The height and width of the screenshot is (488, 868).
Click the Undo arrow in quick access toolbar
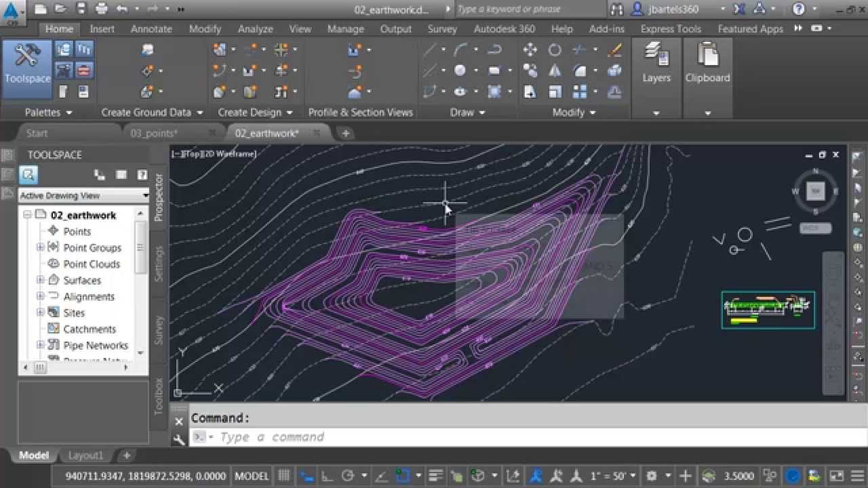[122, 9]
